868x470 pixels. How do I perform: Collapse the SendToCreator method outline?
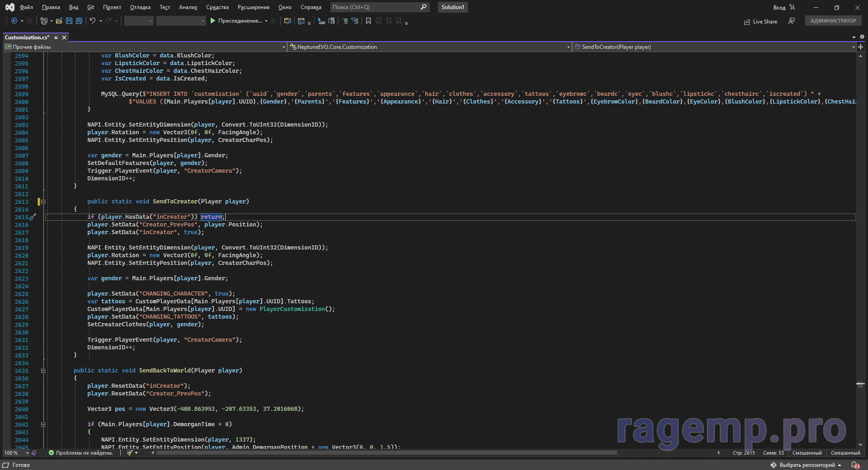coord(43,202)
